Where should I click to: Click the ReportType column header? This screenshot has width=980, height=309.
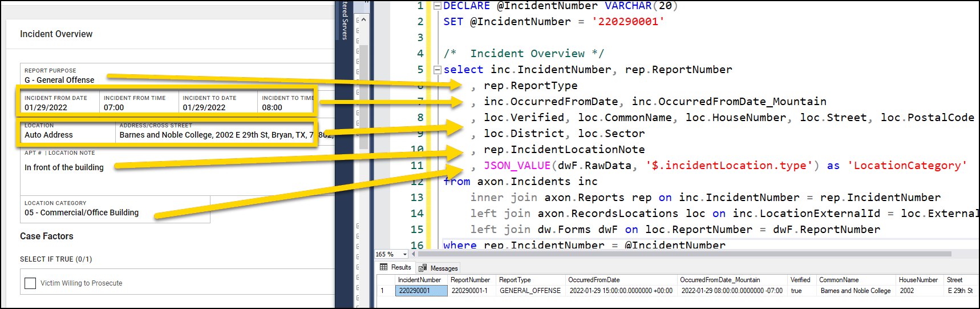pos(531,280)
